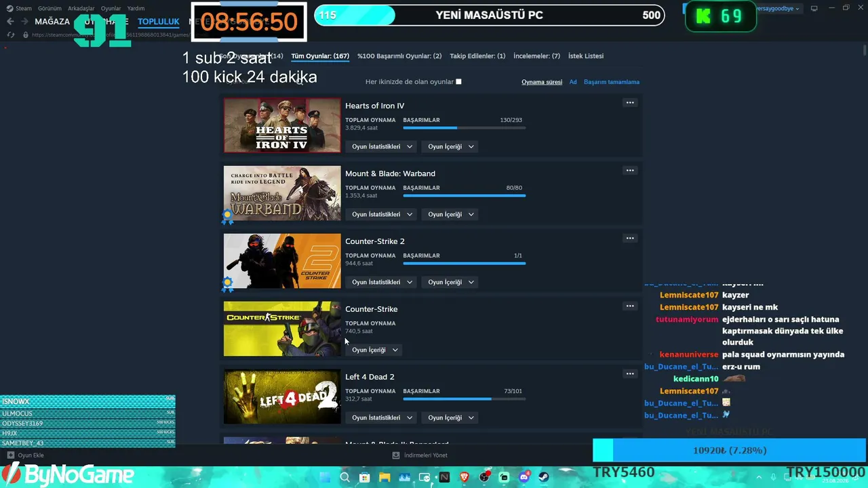Viewport: 868px width, 488px height.
Task: Click 'Oyun Ekle' at the bottom
Action: coord(31,455)
